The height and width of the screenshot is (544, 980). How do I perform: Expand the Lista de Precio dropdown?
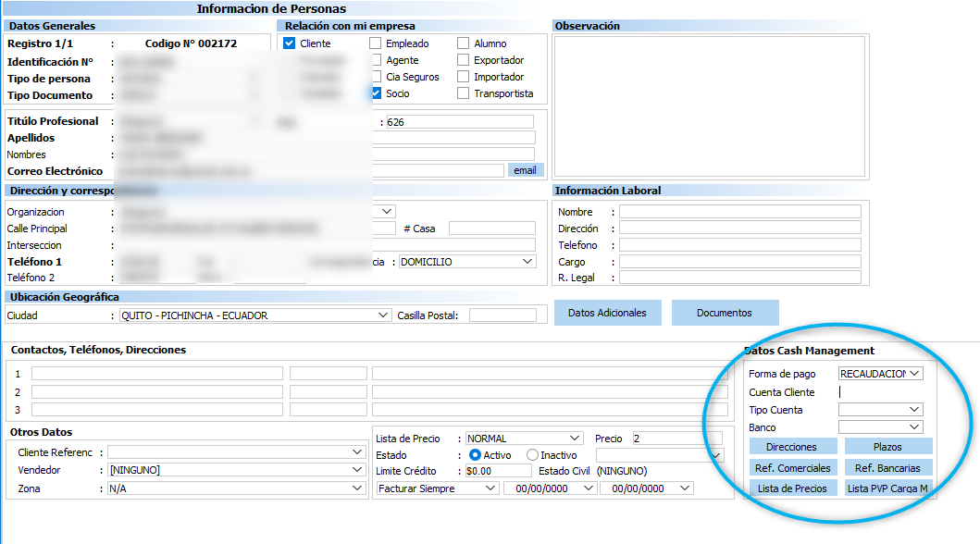[575, 439]
